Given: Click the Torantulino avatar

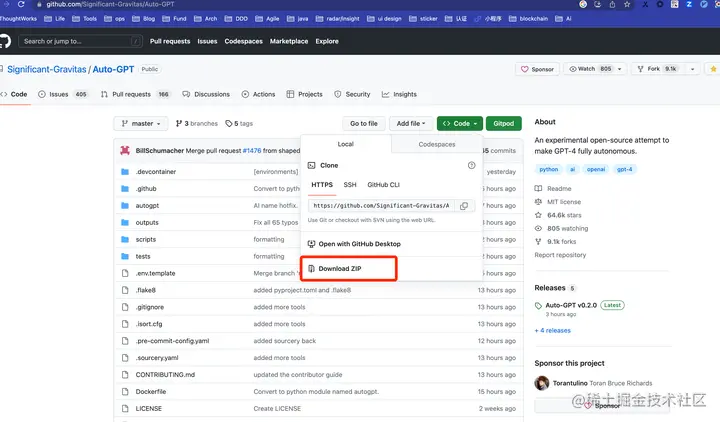Looking at the screenshot, I should tap(542, 383).
